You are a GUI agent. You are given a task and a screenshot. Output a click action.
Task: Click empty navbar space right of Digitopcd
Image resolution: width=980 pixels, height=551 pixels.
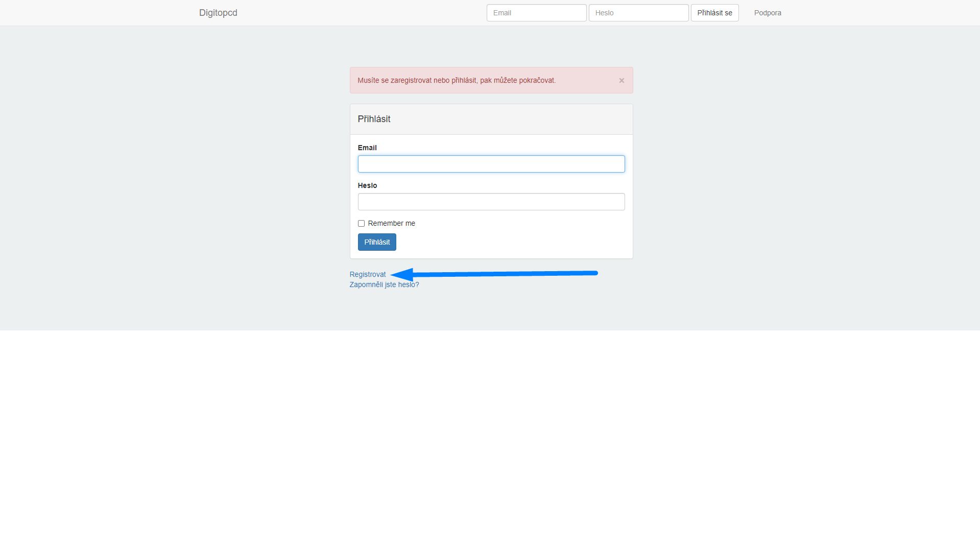pos(357,13)
